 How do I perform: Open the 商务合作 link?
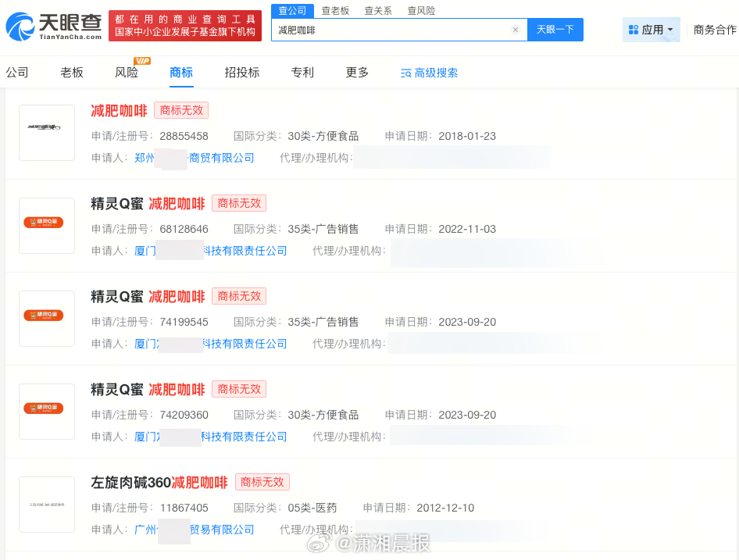pos(715,30)
